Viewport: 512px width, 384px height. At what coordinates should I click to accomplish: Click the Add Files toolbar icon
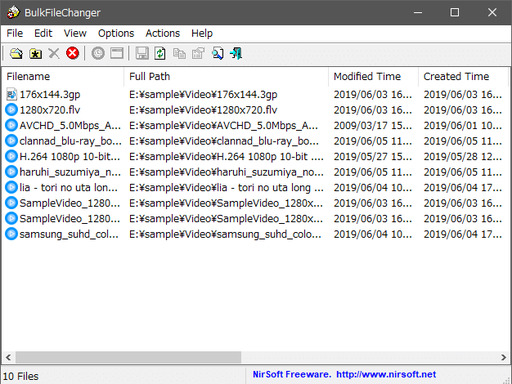(16, 53)
